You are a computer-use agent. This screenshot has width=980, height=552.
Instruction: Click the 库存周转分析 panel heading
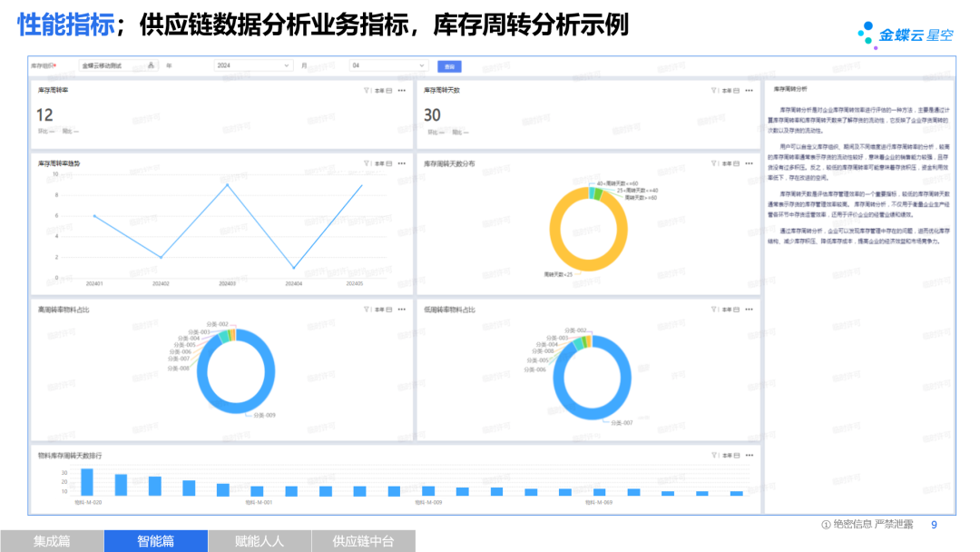pos(790,89)
